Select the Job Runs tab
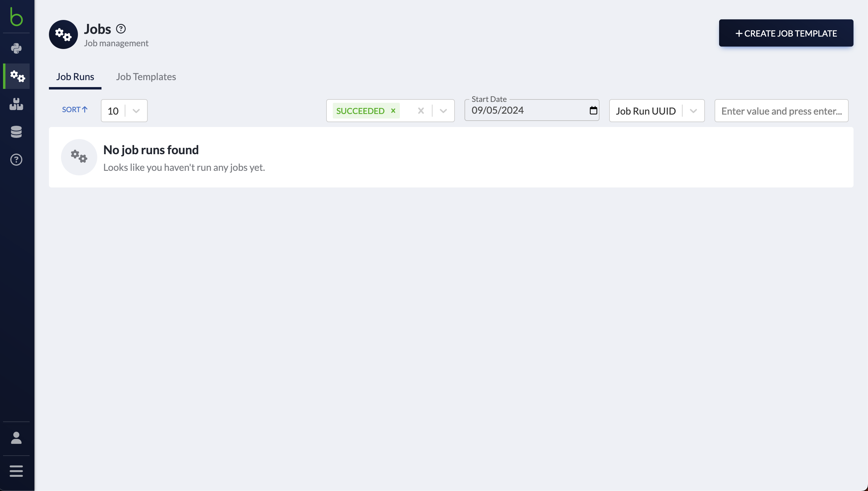868x491 pixels. click(75, 76)
